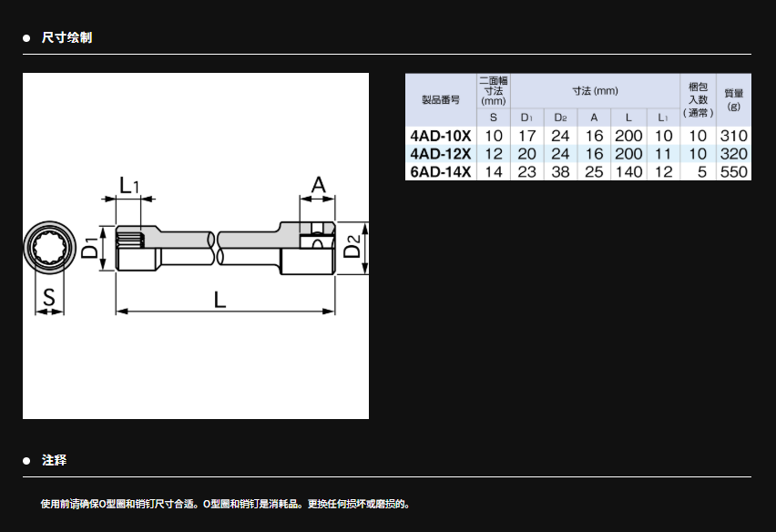The width and height of the screenshot is (776, 532).
Task: Click the 製品番号 column header
Action: coord(441,99)
